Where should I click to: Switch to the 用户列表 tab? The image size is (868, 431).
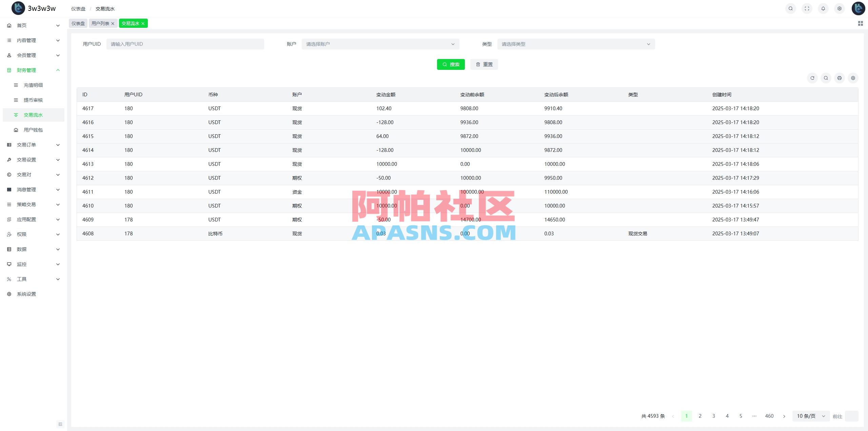tap(100, 23)
